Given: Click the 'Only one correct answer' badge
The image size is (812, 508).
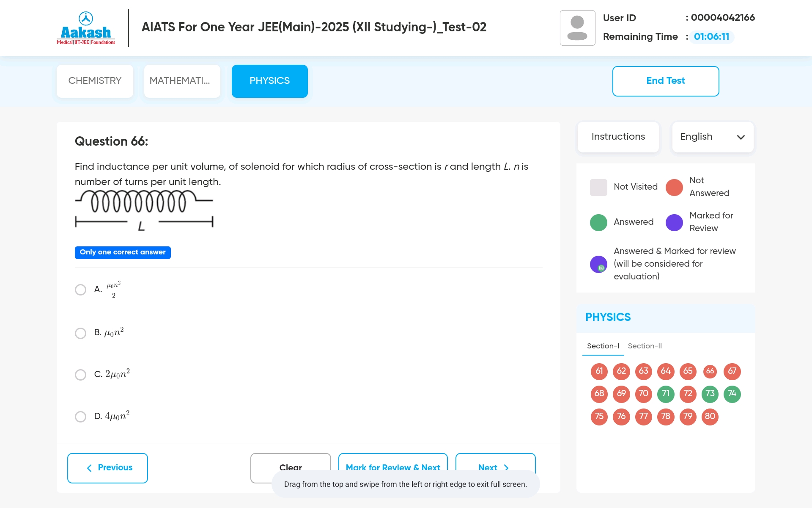Looking at the screenshot, I should click(123, 252).
